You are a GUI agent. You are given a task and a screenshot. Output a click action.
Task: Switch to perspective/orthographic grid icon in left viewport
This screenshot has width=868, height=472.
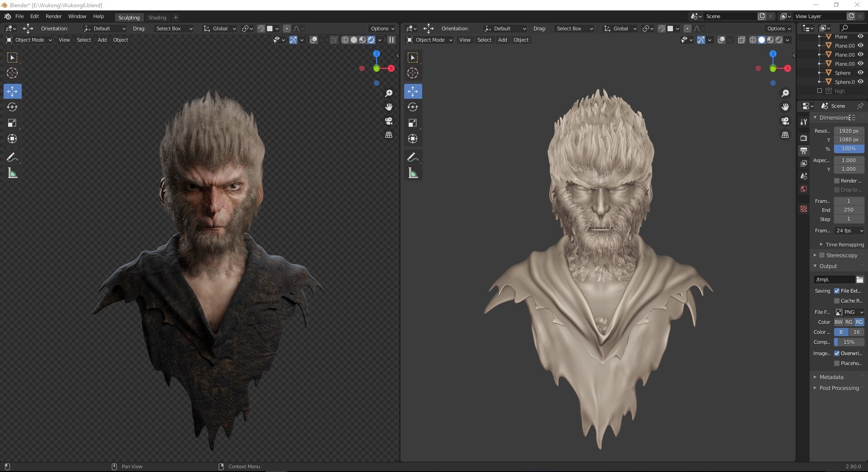tap(389, 135)
